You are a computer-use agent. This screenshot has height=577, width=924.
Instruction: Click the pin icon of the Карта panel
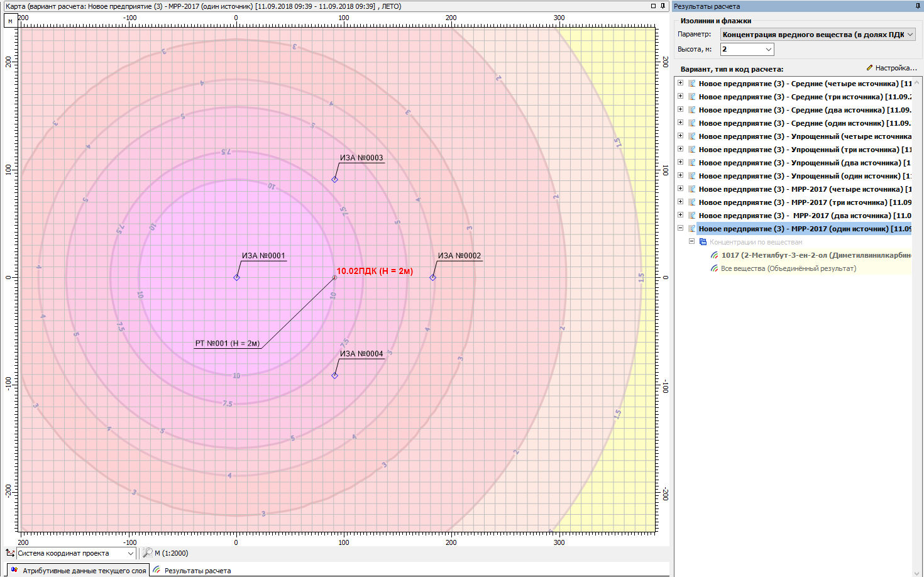tap(663, 6)
